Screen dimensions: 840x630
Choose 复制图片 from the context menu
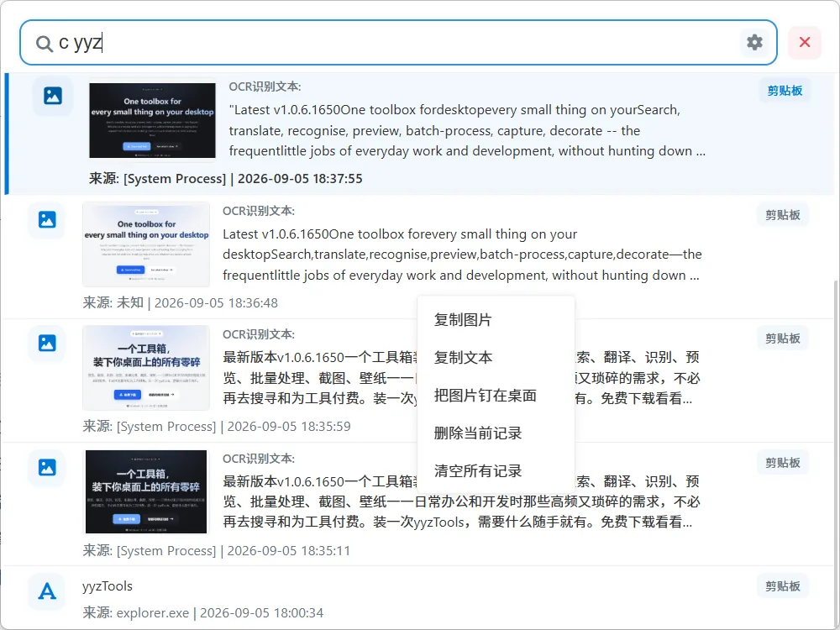(496, 320)
